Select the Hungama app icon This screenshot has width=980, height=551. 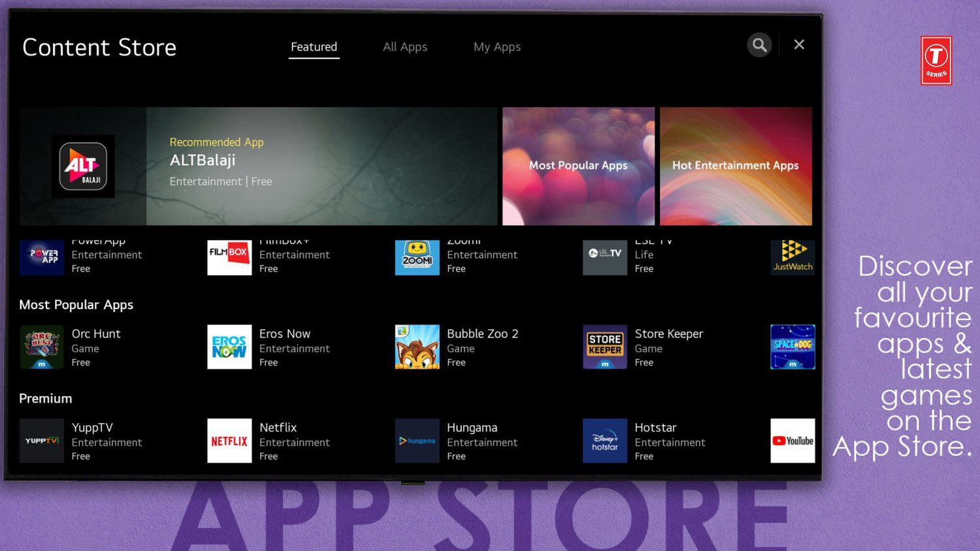pyautogui.click(x=417, y=441)
